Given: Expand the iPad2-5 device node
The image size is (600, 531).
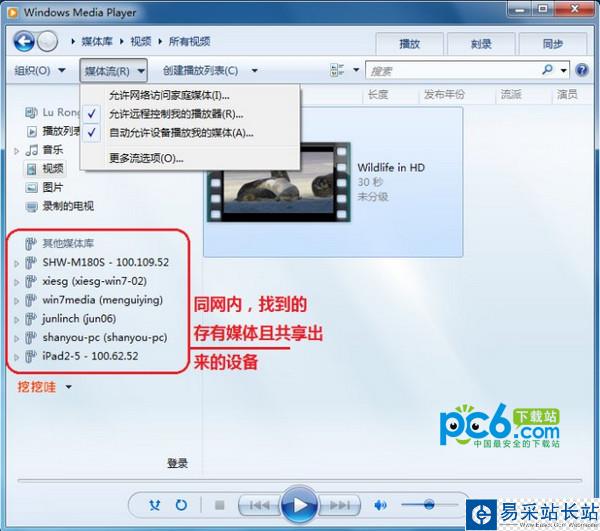Looking at the screenshot, I should [16, 357].
